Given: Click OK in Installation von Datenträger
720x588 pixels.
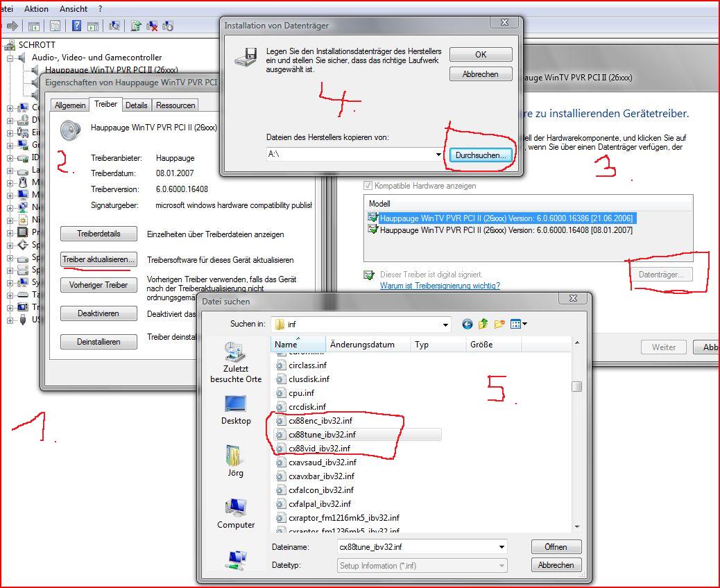Looking at the screenshot, I should [481, 54].
